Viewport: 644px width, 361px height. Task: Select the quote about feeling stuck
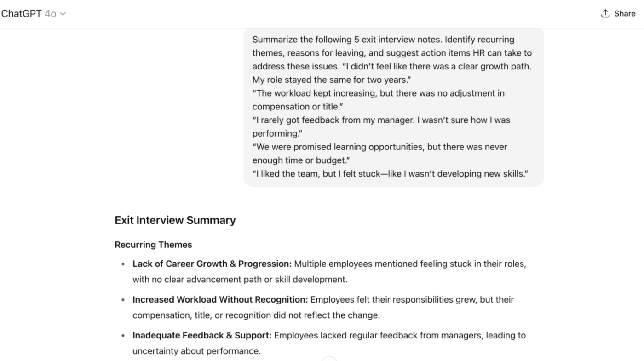[390, 173]
